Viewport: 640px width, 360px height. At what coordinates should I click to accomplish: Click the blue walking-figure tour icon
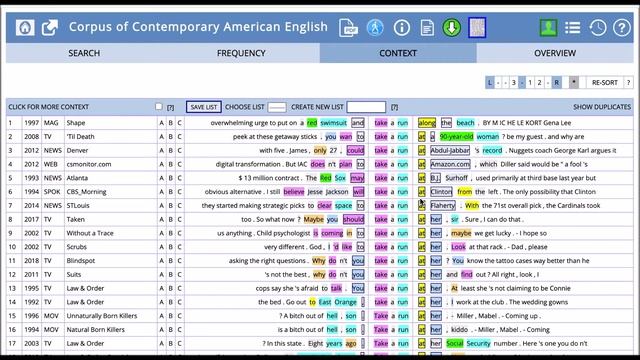(375, 28)
